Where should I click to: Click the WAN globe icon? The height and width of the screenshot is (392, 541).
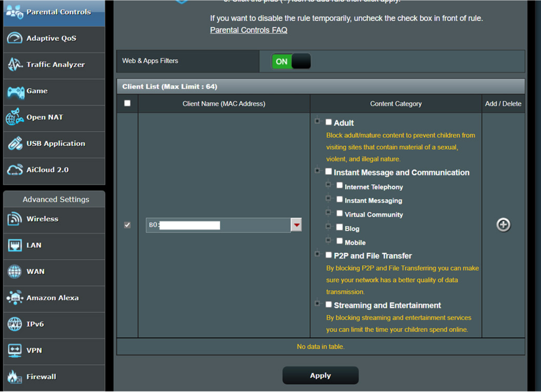(x=14, y=271)
